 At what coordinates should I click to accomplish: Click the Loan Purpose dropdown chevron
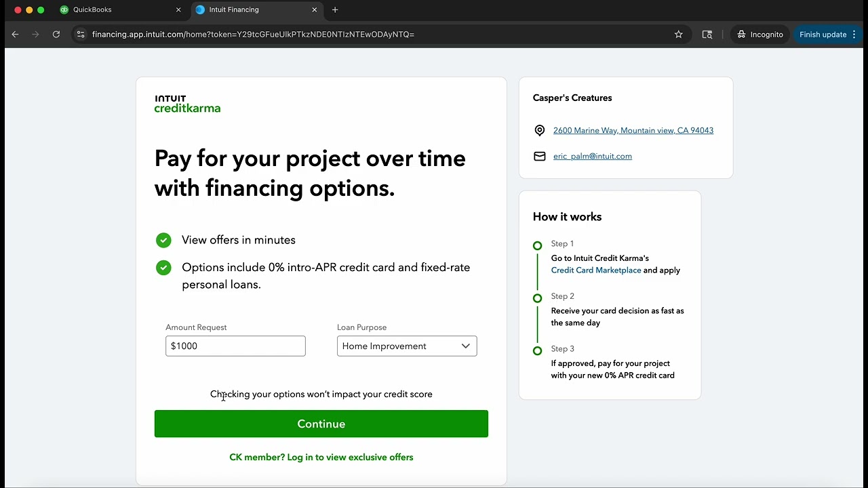coord(466,346)
